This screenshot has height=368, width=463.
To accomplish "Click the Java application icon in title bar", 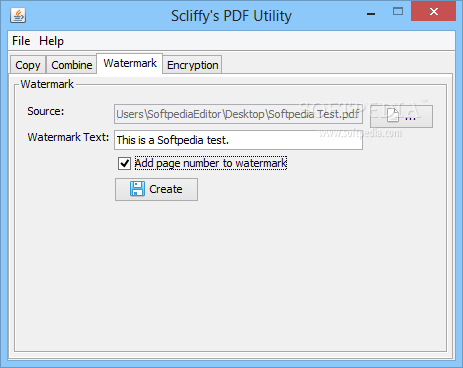I will [x=18, y=15].
